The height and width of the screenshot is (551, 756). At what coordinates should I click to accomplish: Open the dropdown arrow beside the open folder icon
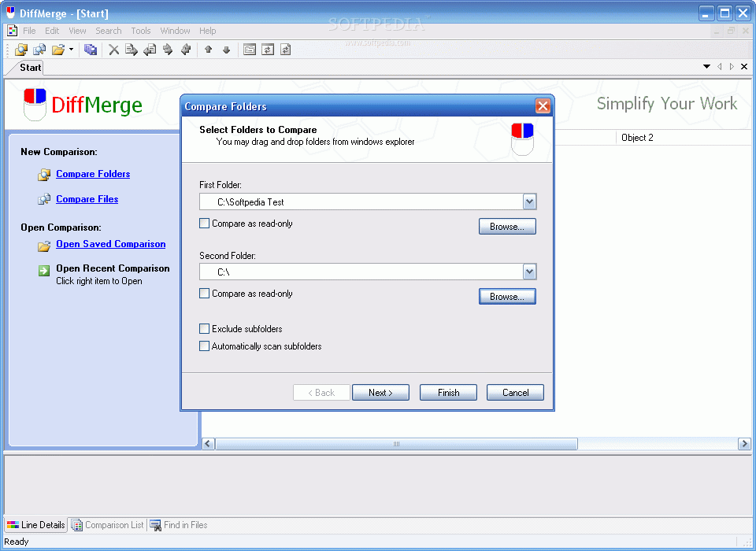pos(72,50)
